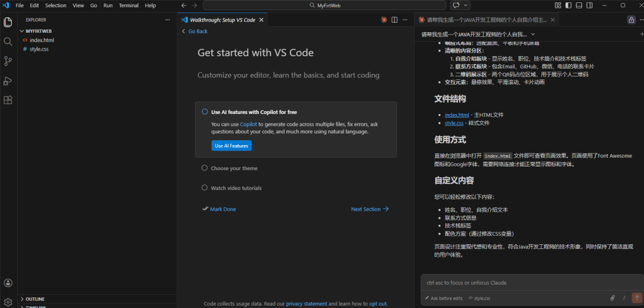
Task: Focus the Claude message input field
Action: pos(532,283)
